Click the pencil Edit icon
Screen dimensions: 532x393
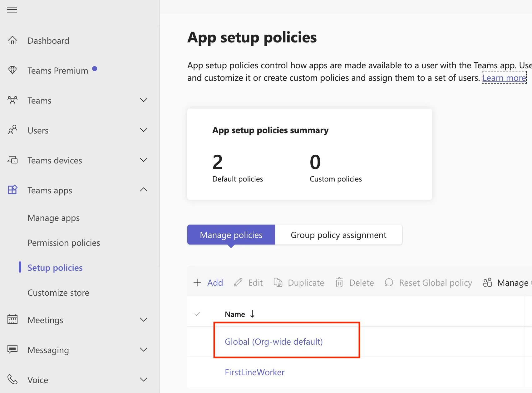tap(238, 283)
